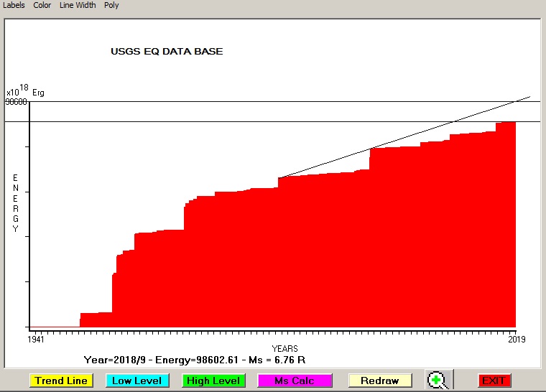
Task: Activate the magnifier zoom-in icon
Action: pyautogui.click(x=437, y=381)
